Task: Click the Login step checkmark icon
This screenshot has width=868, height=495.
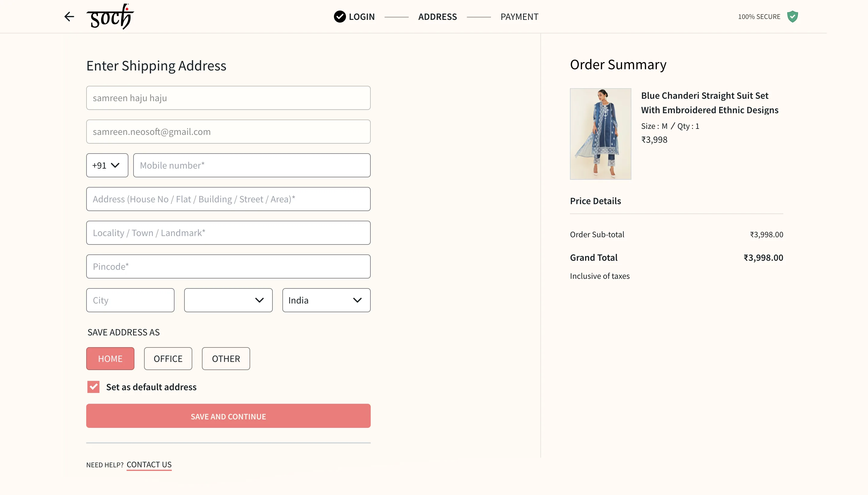Action: point(340,17)
